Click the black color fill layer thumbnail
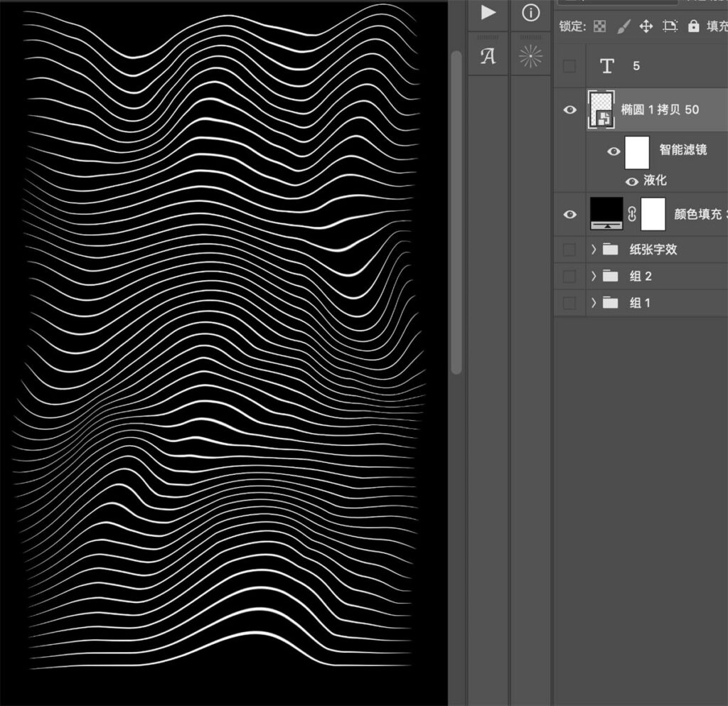The height and width of the screenshot is (706, 728). [x=606, y=214]
